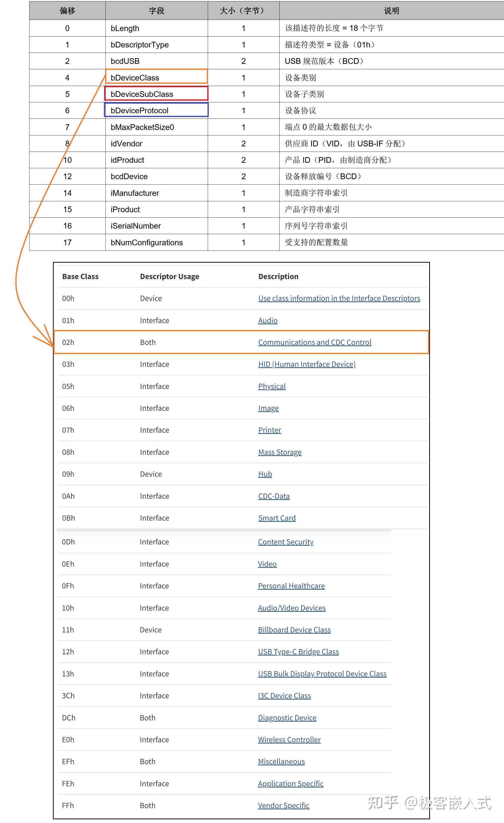Open the Audio class link

point(267,320)
